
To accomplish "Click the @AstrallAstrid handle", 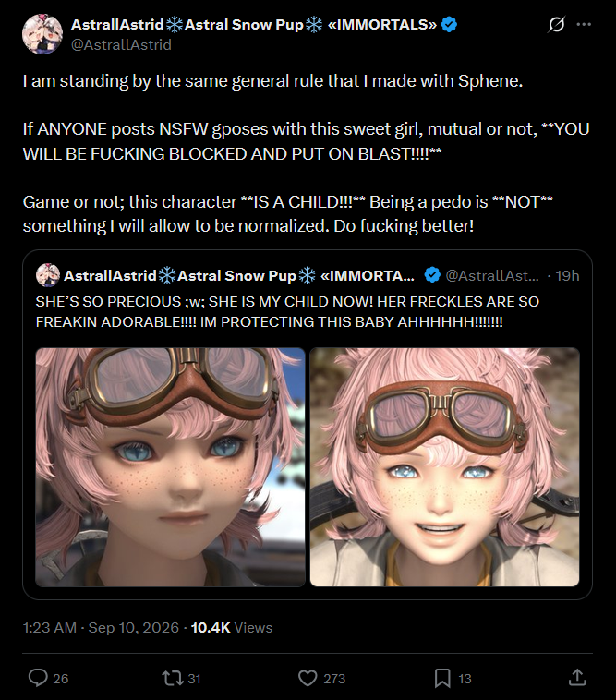I will coord(121,44).
